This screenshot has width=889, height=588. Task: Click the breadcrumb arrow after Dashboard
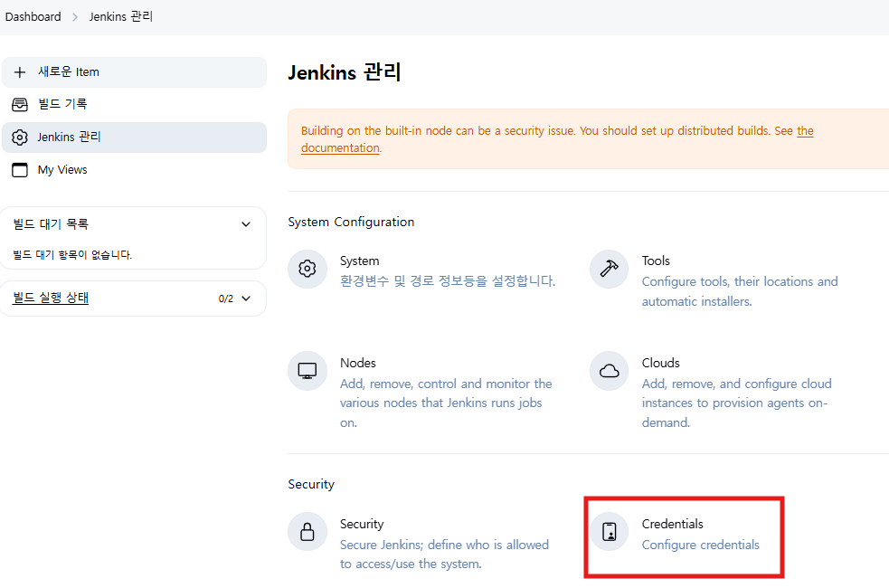(75, 17)
